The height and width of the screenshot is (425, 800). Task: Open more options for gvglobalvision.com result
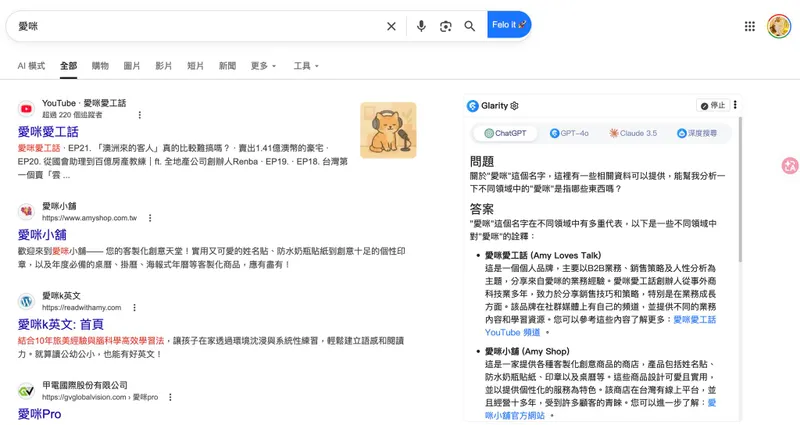170,397
